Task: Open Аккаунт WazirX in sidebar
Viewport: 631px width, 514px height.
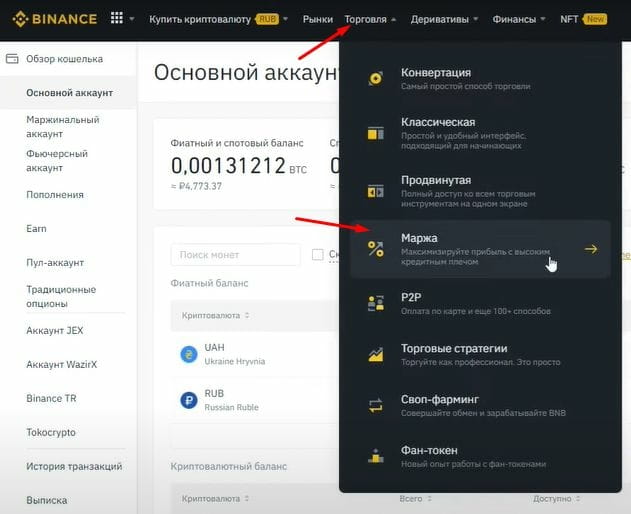Action: click(62, 364)
